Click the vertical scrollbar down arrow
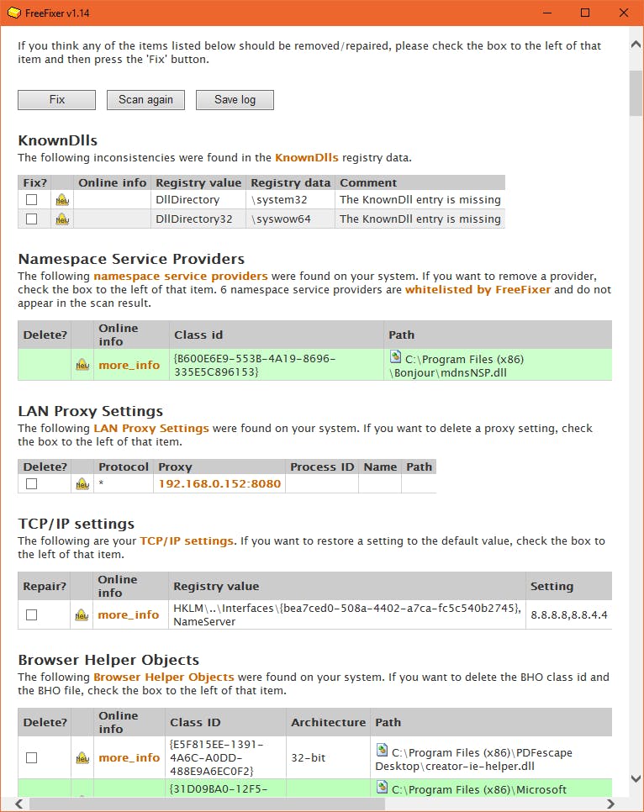 pyautogui.click(x=636, y=778)
